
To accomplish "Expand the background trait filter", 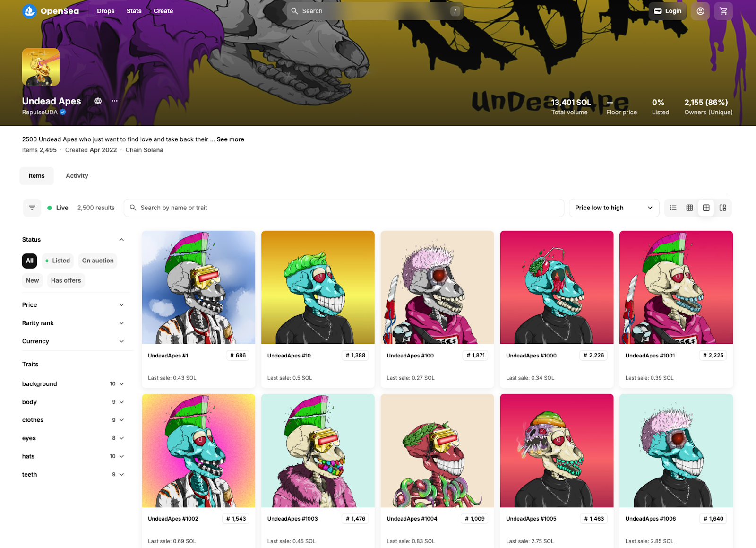I will coord(73,384).
